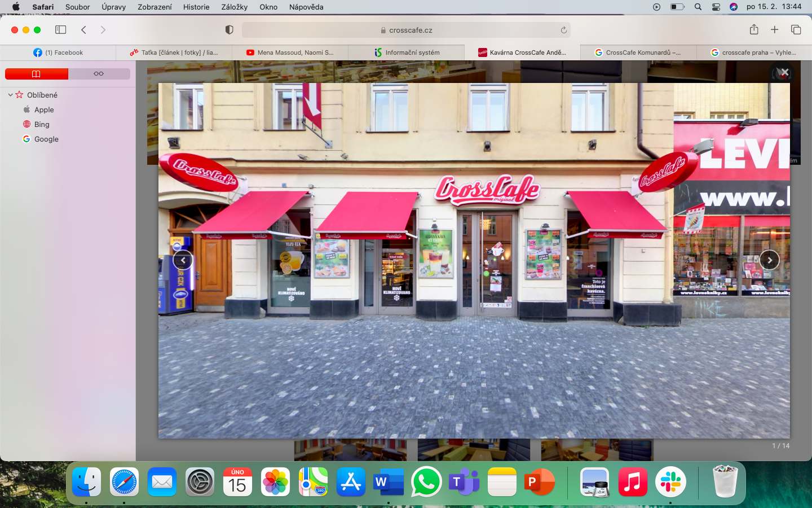Switch to the Bookmarks sidebar tab

point(37,74)
